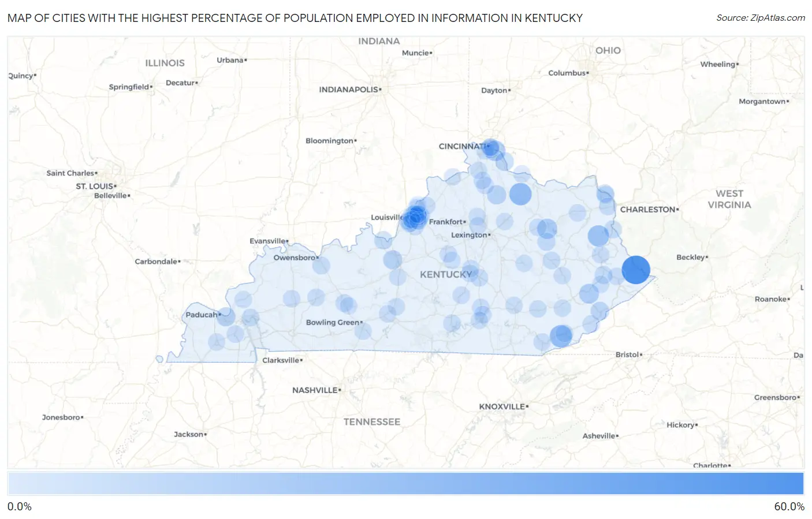Click the Urbana city label
812x519 pixels.
(230, 60)
